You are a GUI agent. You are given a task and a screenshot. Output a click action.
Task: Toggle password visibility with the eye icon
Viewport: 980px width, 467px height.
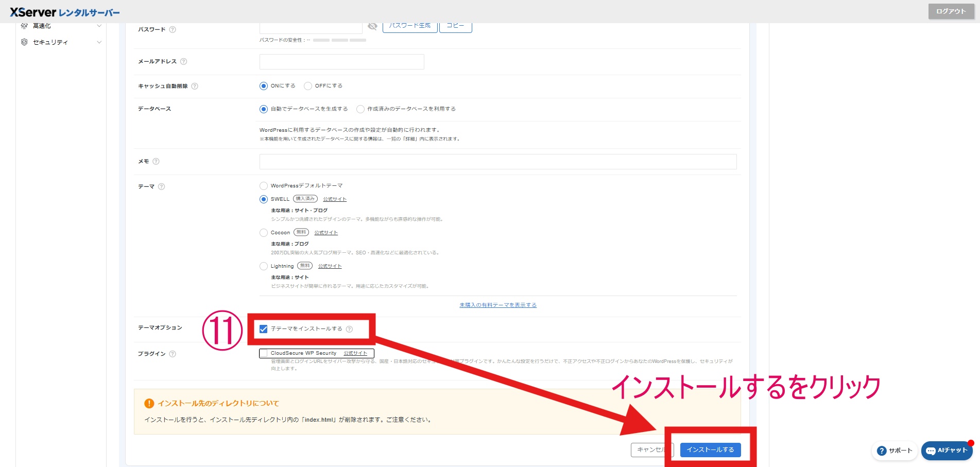click(373, 26)
